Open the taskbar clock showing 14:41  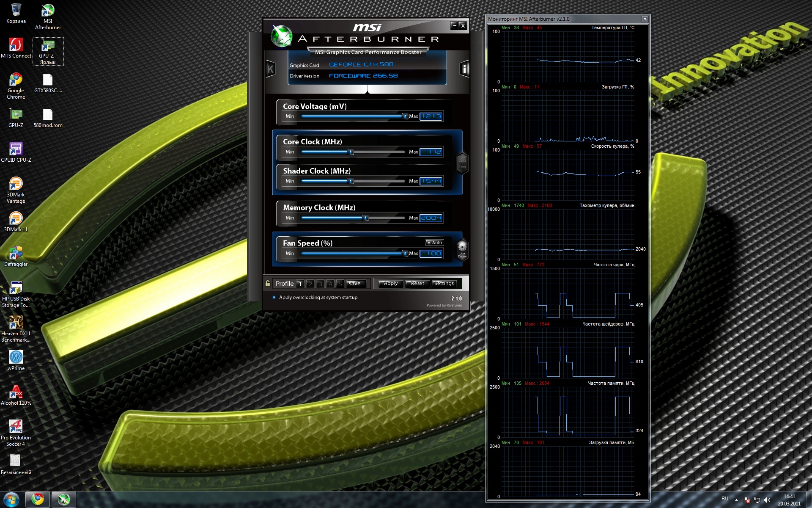click(789, 500)
